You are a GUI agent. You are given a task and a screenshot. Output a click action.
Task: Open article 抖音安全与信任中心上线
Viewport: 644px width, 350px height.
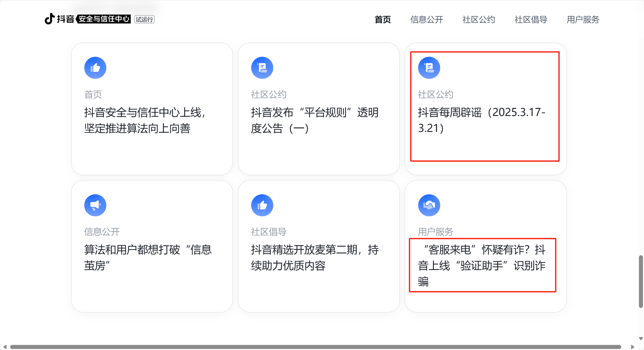145,120
